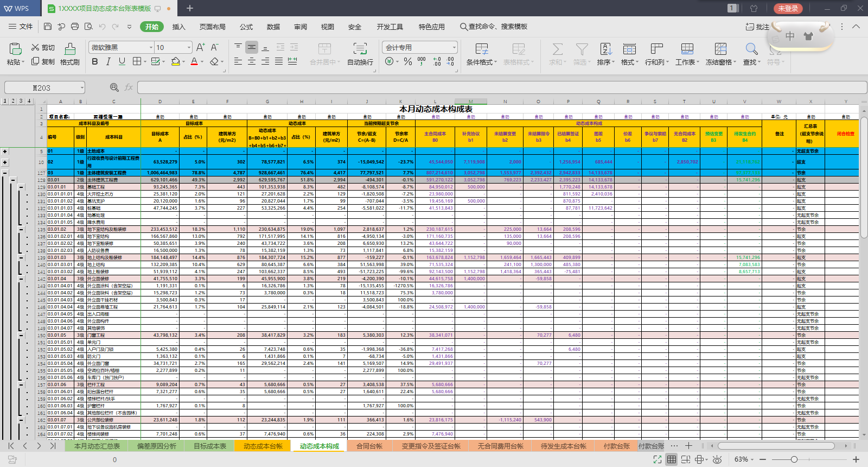868x467 pixels.
Task: Click the eye protection mode icon in status bar
Action: (x=717, y=459)
